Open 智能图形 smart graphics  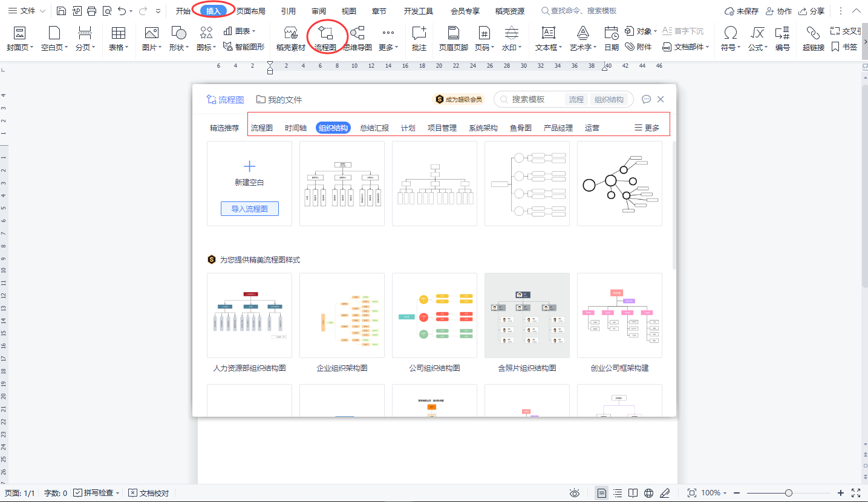[244, 47]
